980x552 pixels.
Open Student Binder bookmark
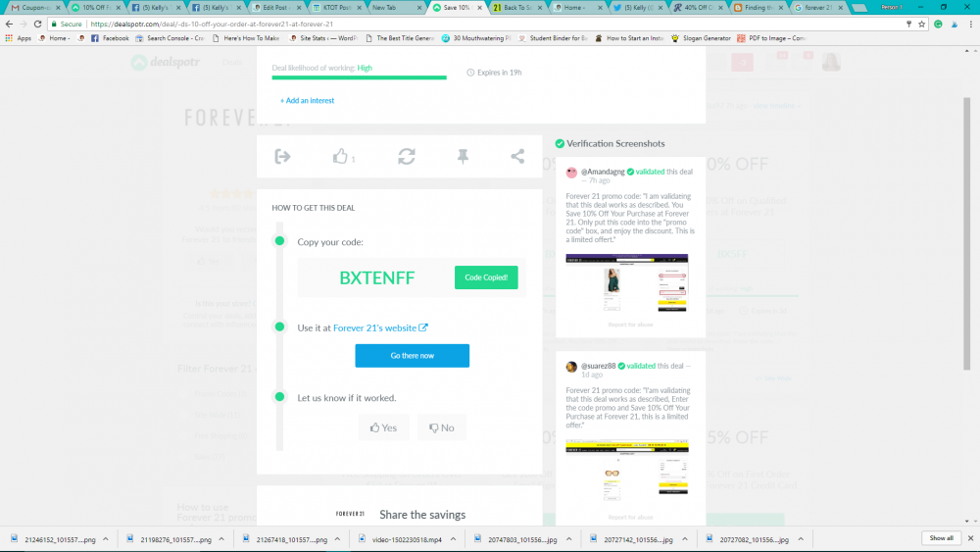553,38
